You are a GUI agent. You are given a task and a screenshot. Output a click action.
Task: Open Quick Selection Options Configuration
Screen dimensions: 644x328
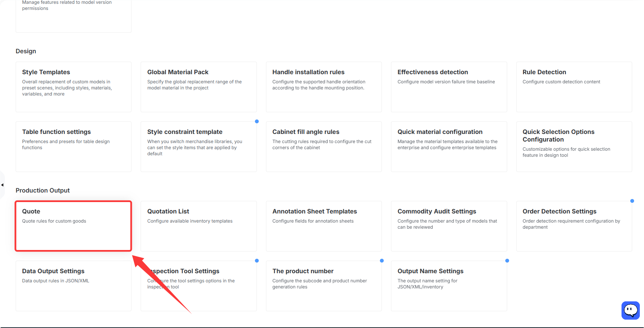(x=574, y=146)
